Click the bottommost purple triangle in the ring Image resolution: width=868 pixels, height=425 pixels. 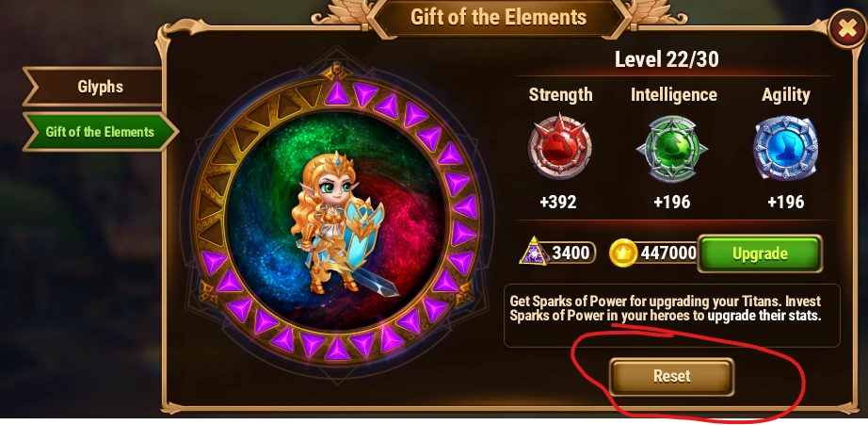click(337, 349)
